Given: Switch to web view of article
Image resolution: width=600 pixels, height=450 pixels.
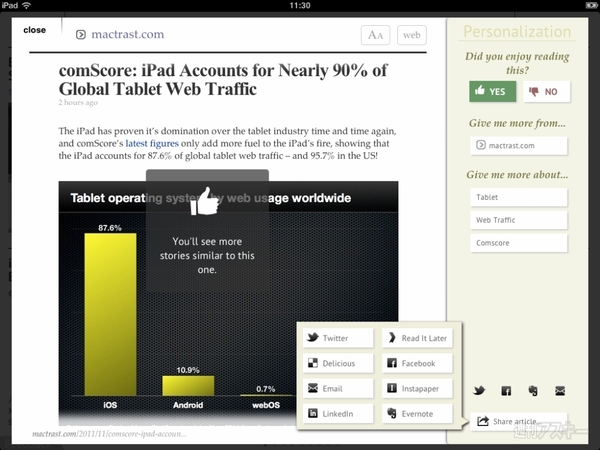Looking at the screenshot, I should point(412,35).
